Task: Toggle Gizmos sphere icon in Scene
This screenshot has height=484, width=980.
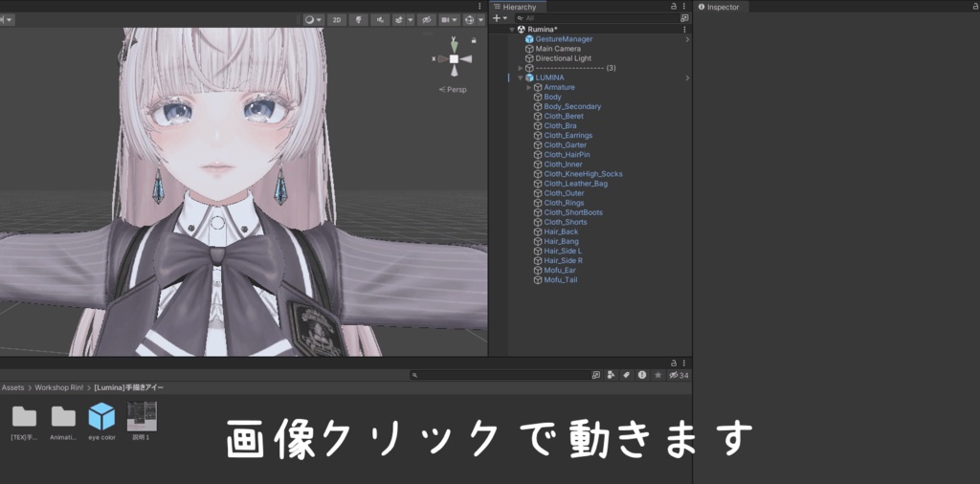Action: (469, 20)
